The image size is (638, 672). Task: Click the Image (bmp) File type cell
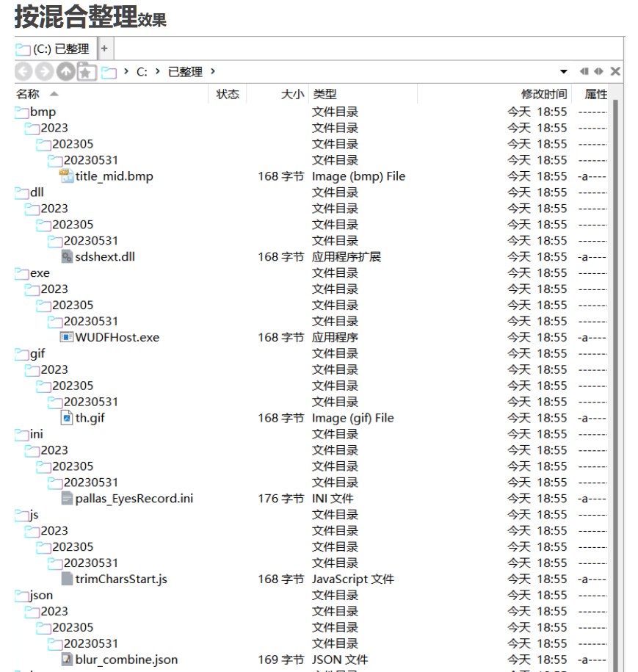358,176
